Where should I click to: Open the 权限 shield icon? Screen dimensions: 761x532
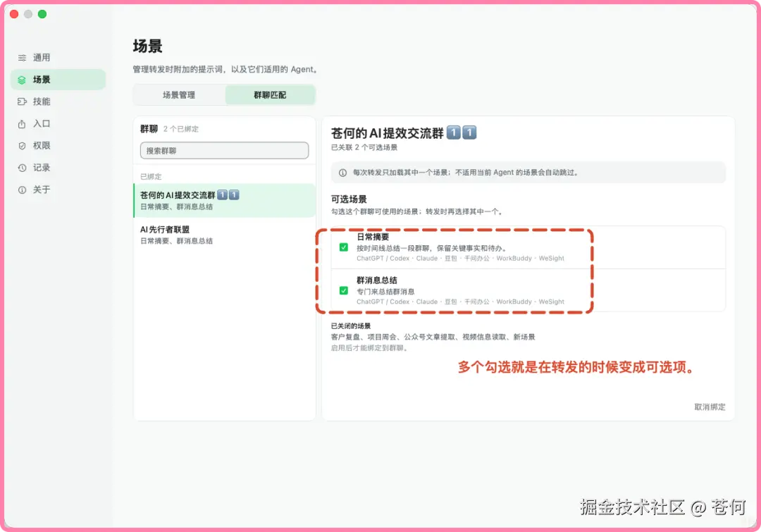[x=22, y=146]
